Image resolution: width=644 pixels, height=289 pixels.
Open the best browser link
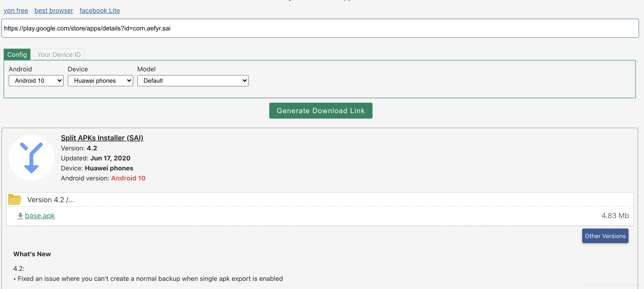pos(53,10)
